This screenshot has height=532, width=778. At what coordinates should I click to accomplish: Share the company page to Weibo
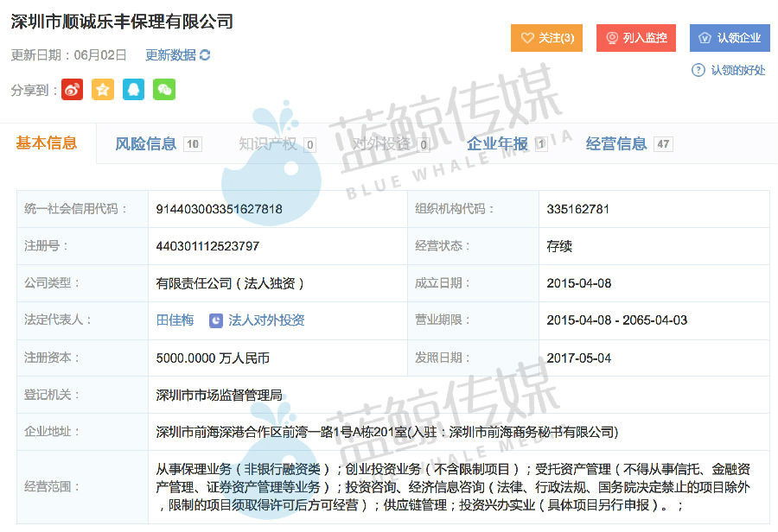point(72,89)
